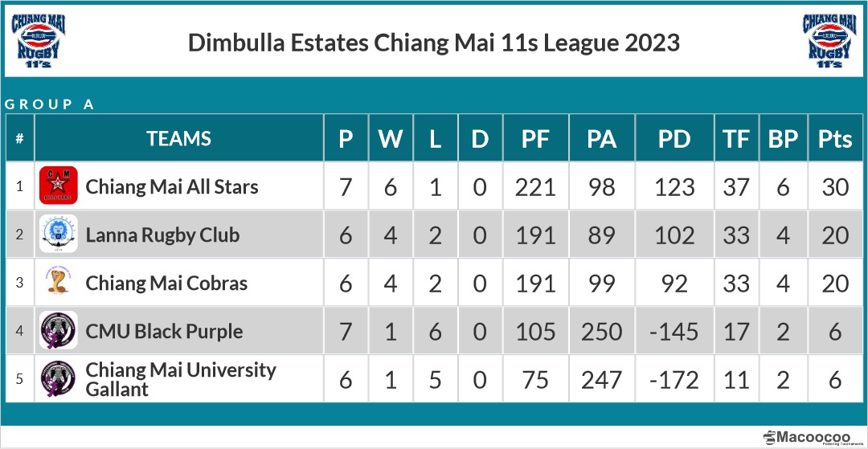Viewport: 868px width, 449px height.
Task: Click the Chiang Mai University Gallant logo
Action: pyautogui.click(x=59, y=379)
